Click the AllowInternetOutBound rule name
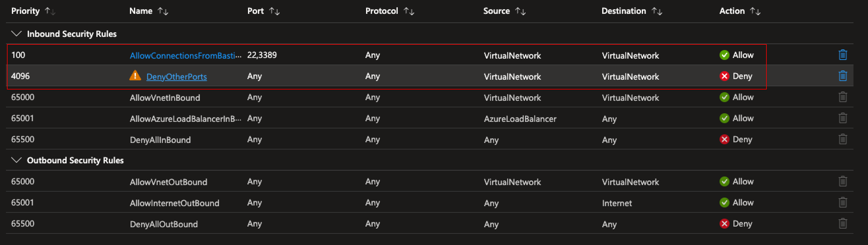 pyautogui.click(x=174, y=203)
